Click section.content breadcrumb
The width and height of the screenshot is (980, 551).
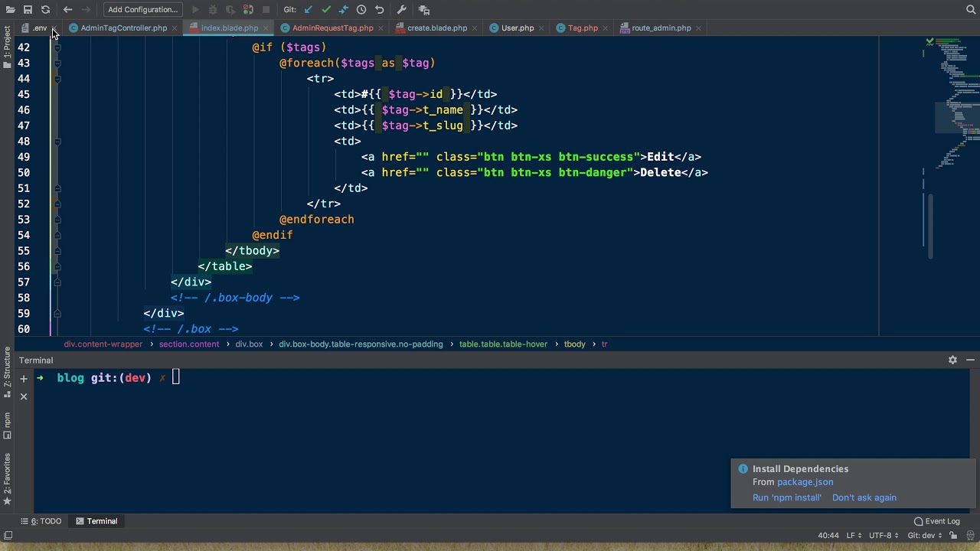pyautogui.click(x=189, y=344)
